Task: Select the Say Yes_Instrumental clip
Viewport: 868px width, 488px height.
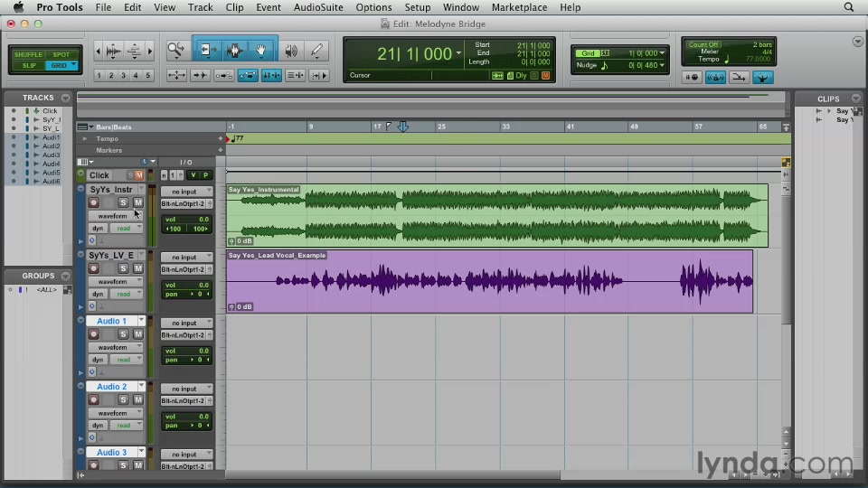Action: click(497, 216)
